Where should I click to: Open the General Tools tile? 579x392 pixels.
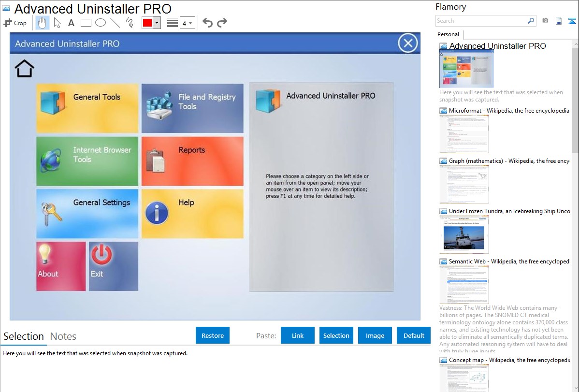pyautogui.click(x=87, y=108)
